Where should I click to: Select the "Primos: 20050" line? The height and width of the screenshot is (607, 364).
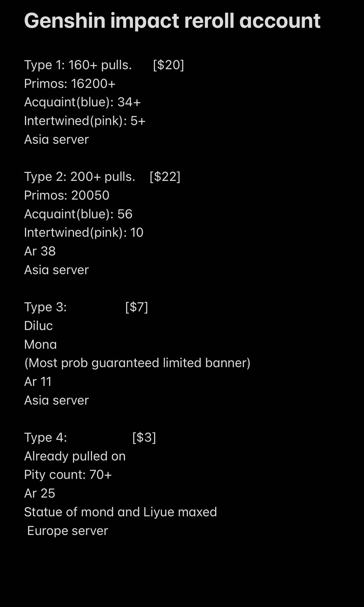(x=67, y=195)
